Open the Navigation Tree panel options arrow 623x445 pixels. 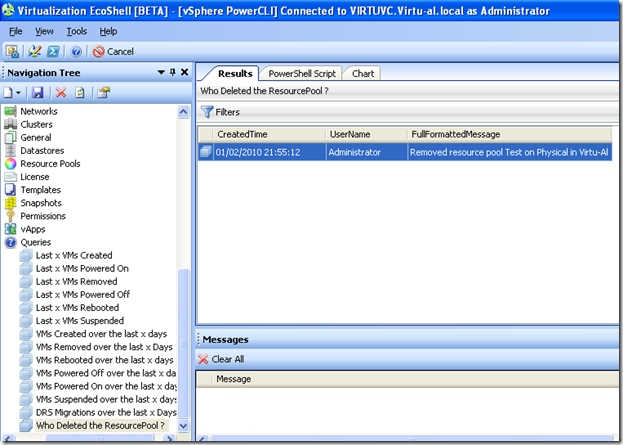coord(161,72)
